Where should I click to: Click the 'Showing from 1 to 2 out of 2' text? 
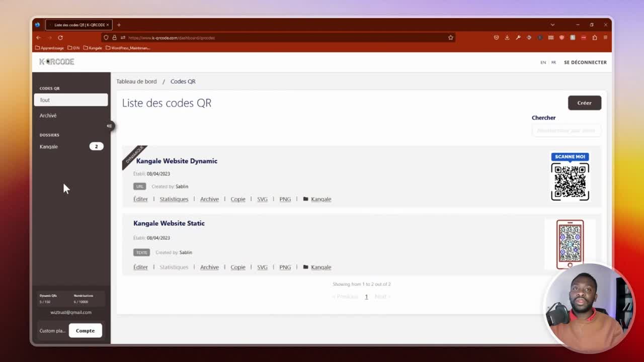pos(362,284)
